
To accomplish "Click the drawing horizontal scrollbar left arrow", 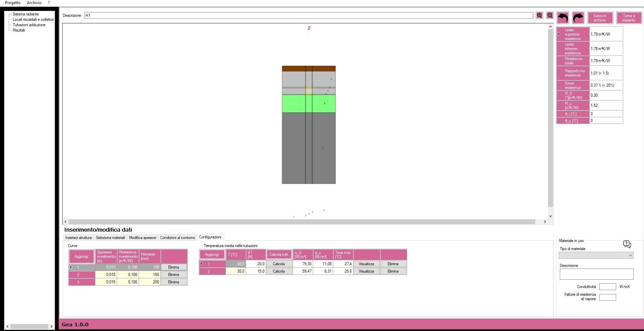I will point(65,222).
